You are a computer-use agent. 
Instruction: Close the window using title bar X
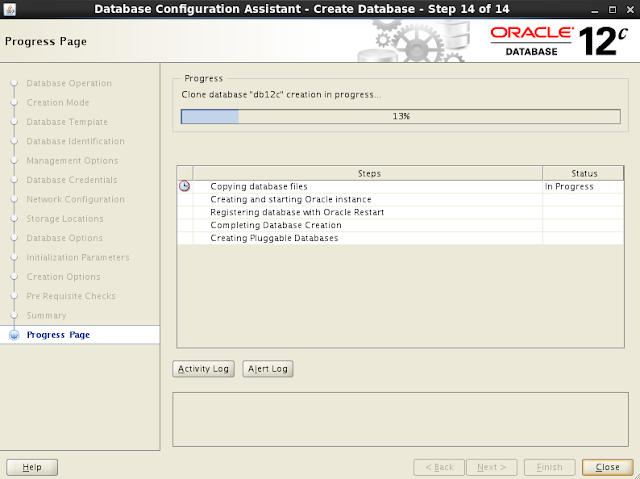point(630,9)
